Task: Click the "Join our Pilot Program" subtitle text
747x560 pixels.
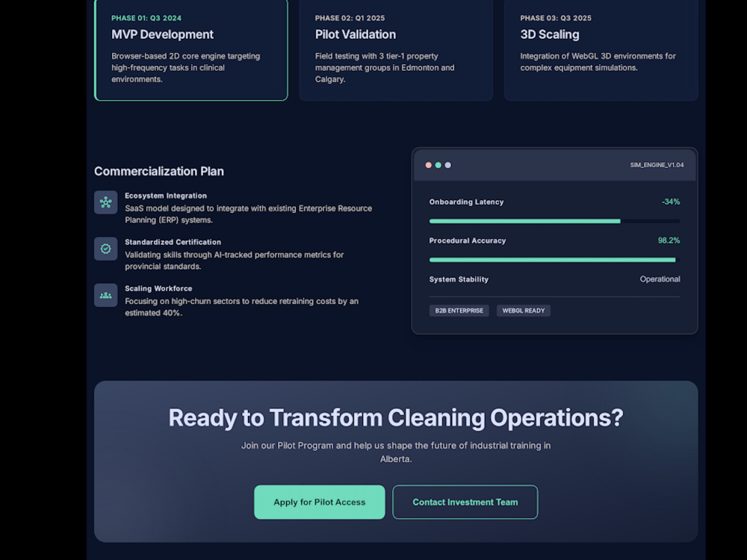Action: (396, 452)
